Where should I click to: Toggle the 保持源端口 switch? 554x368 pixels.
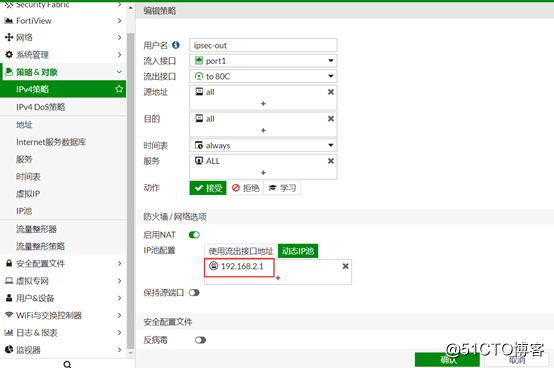pos(194,292)
